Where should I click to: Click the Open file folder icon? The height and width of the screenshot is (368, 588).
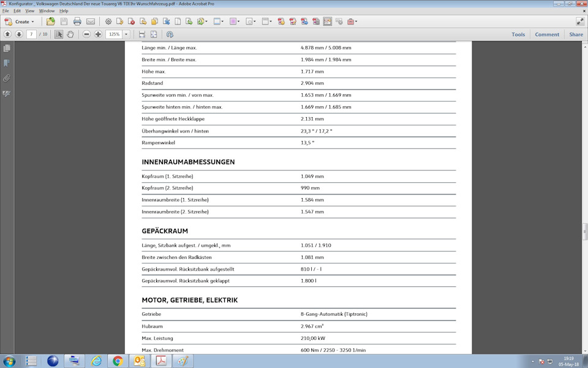pos(51,21)
